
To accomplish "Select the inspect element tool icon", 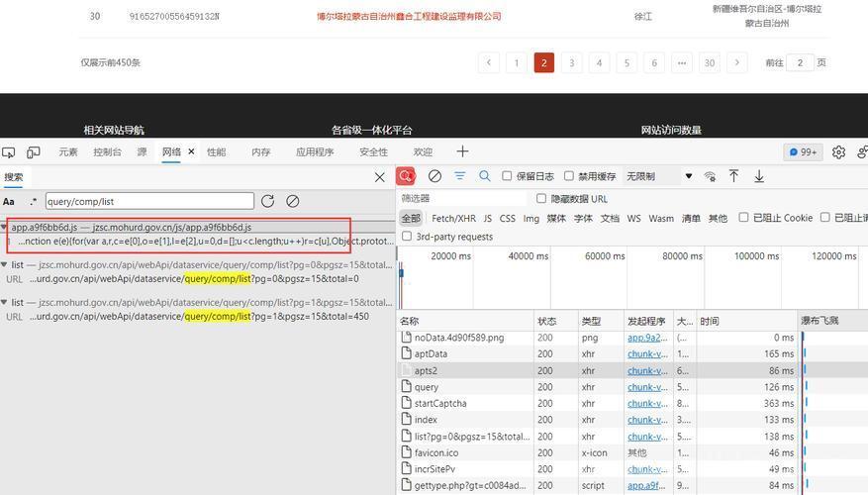I will click(x=8, y=151).
